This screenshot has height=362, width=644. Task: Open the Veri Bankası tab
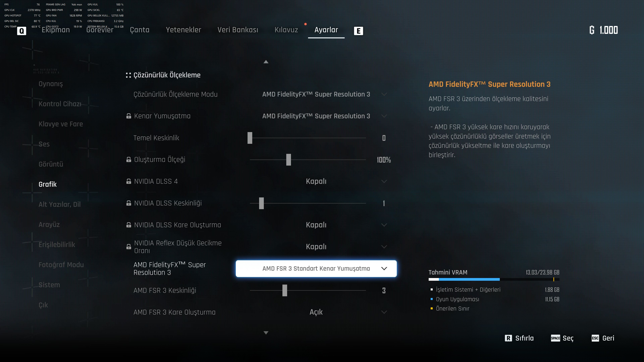[238, 30]
